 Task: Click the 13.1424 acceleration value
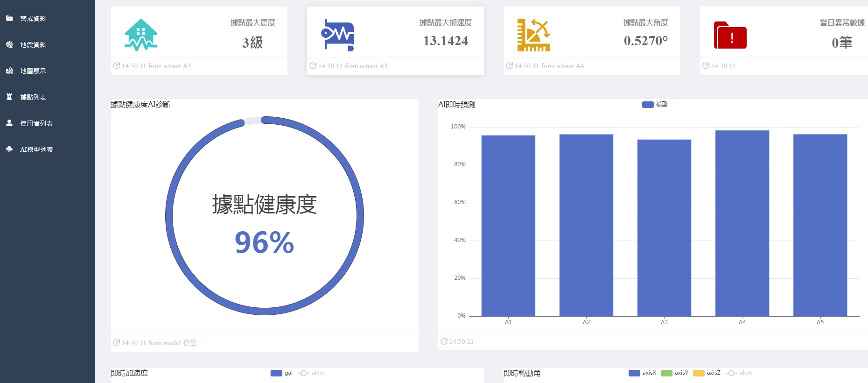point(446,41)
